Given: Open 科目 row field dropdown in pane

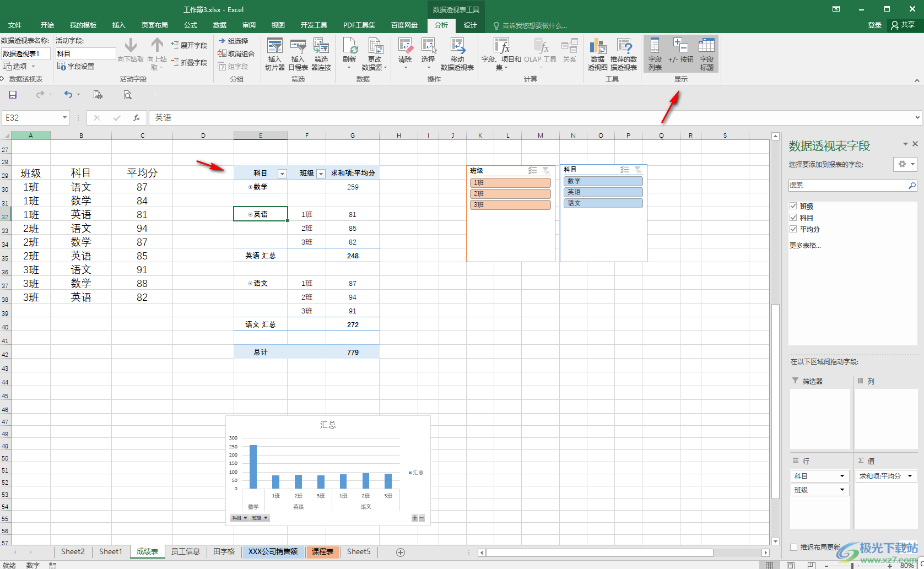Looking at the screenshot, I should [x=842, y=476].
